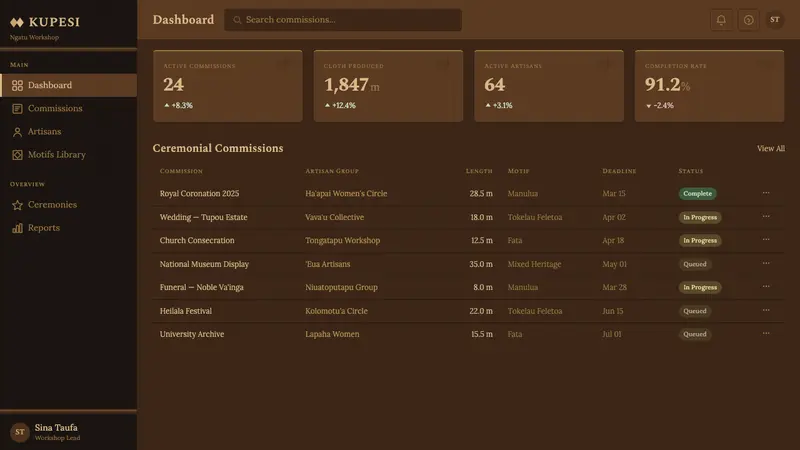The height and width of the screenshot is (450, 800).
Task: Click the search magnifier icon
Action: 237,20
